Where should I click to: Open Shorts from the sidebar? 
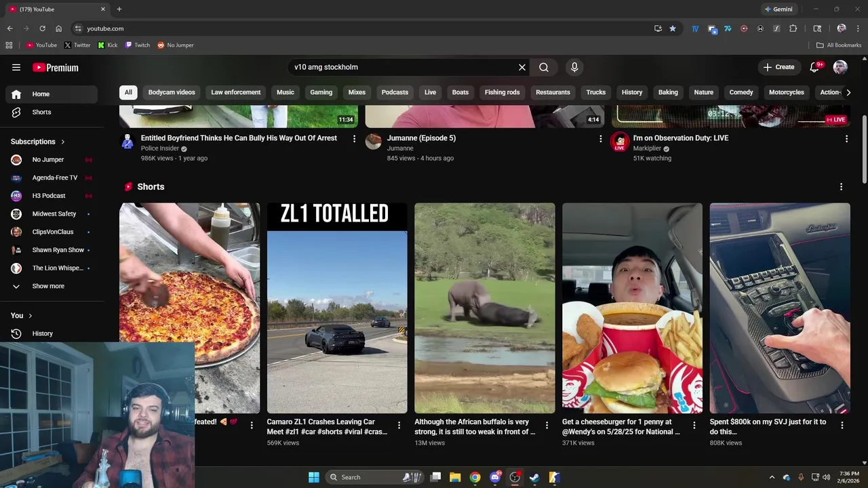pos(52,112)
